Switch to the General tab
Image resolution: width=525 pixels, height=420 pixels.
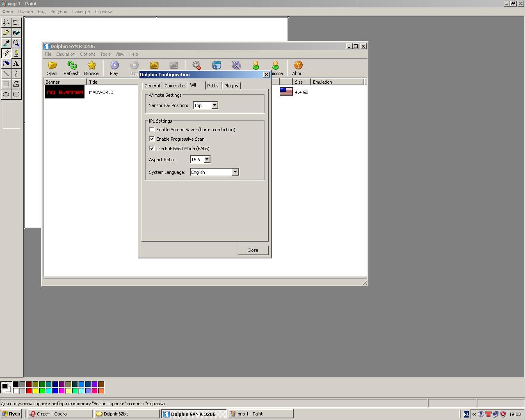point(152,86)
